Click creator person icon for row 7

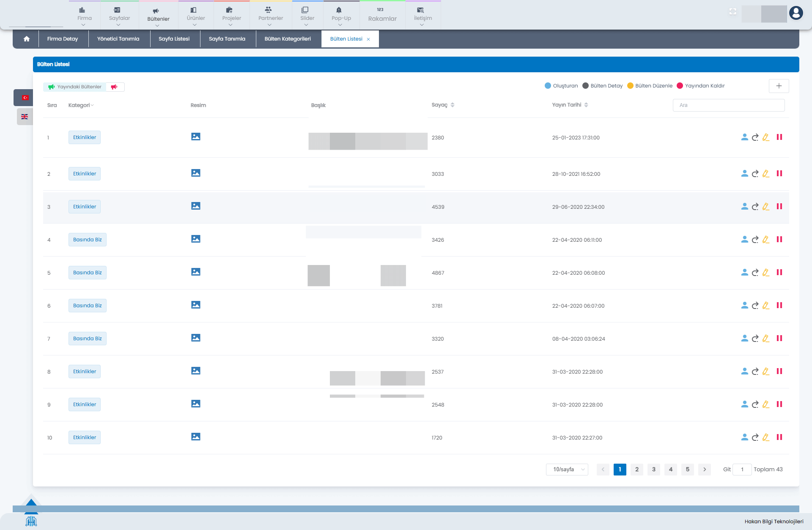[x=744, y=339]
